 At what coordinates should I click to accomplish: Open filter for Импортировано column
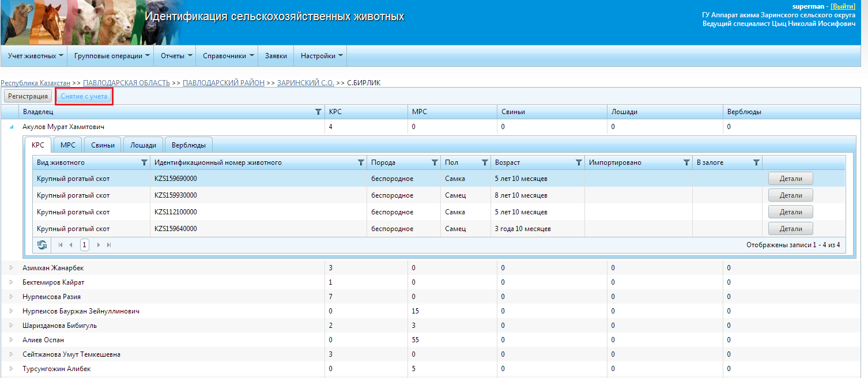click(686, 162)
